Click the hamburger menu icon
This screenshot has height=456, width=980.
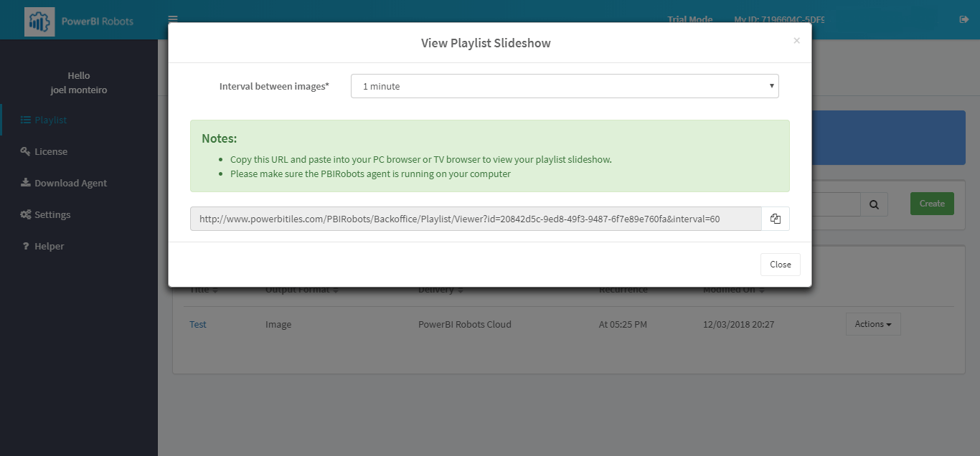[172, 19]
